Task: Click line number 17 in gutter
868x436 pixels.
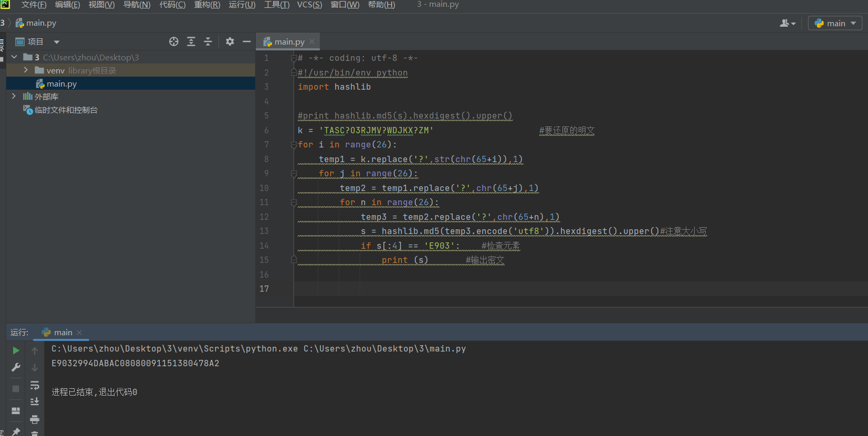Action: [x=264, y=289]
